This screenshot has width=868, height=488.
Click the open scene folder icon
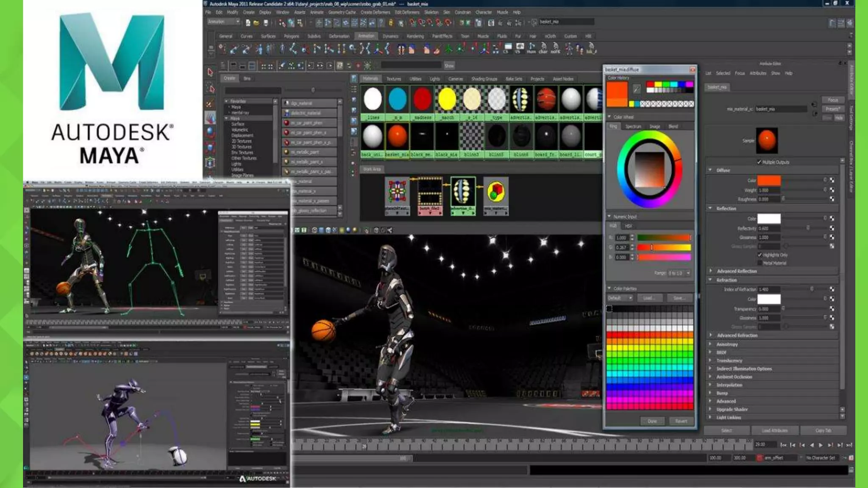coord(256,23)
